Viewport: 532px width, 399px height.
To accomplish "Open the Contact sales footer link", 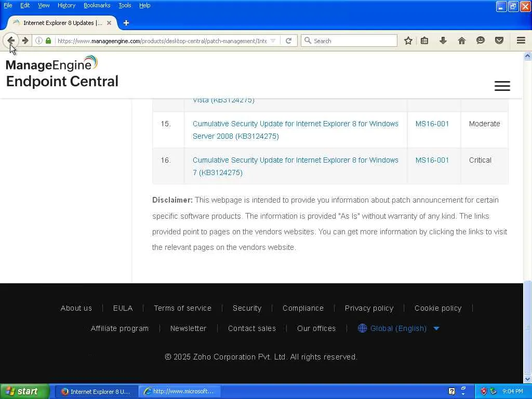I will pyautogui.click(x=252, y=328).
